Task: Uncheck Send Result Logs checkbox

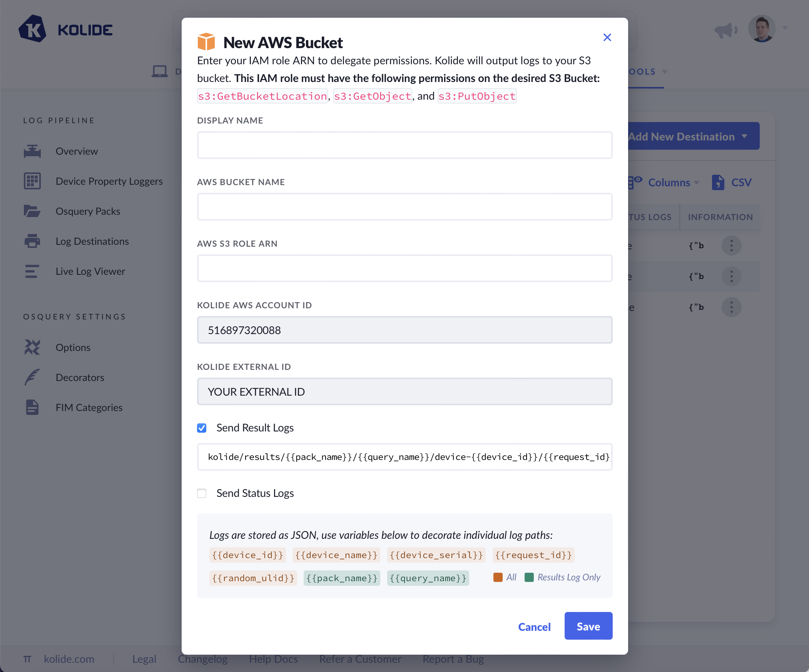Action: [x=202, y=428]
